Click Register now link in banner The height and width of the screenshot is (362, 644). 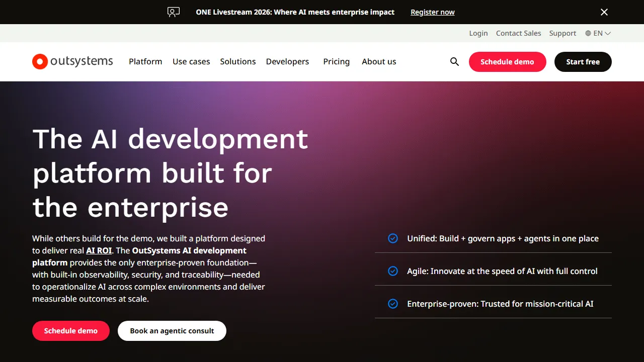433,12
